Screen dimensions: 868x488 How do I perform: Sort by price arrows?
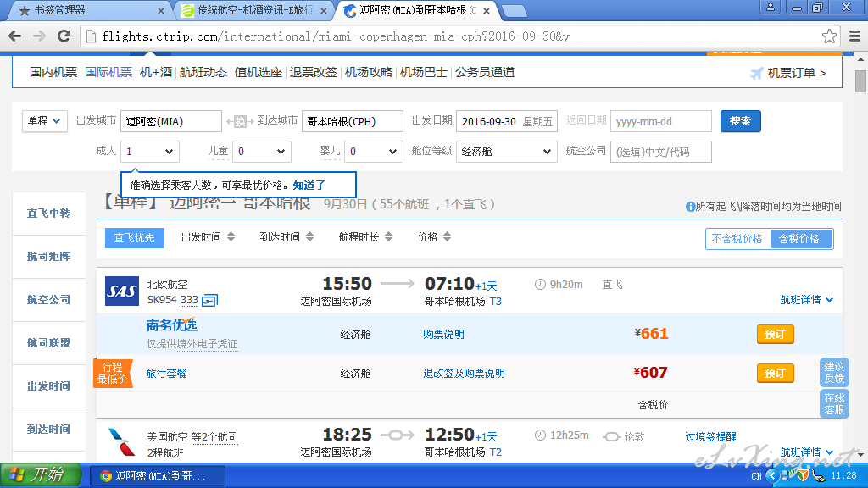448,237
